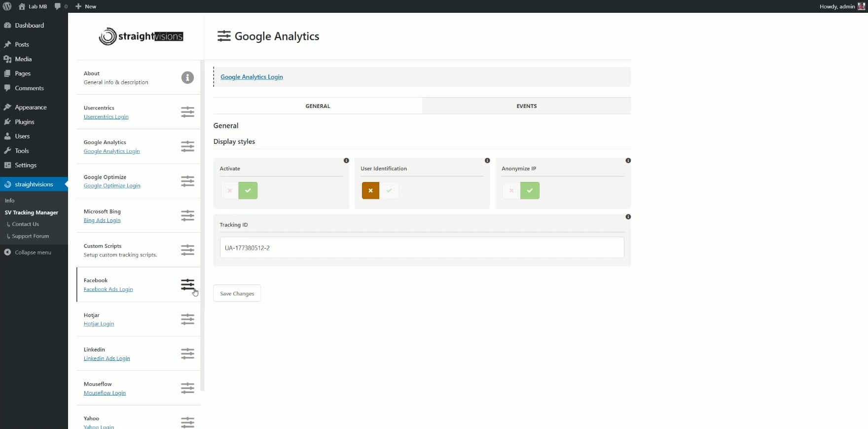868x429 pixels.
Task: Click the admin avatar icon
Action: pyautogui.click(x=862, y=6)
